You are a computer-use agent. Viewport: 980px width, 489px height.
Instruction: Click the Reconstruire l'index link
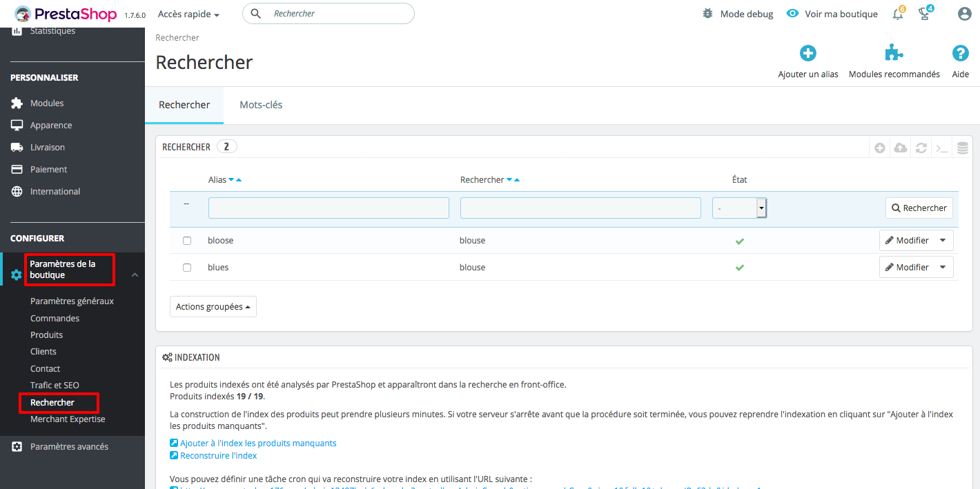point(218,455)
